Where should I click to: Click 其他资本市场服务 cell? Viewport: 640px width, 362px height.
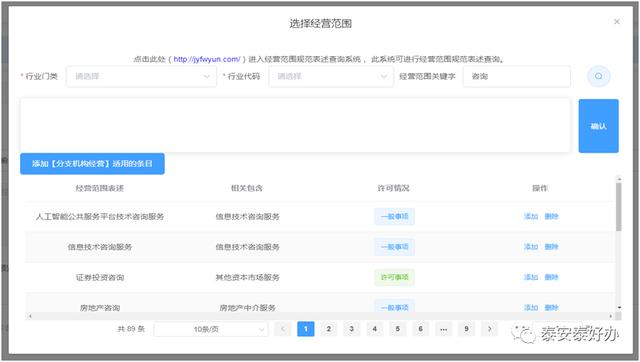[247, 278]
